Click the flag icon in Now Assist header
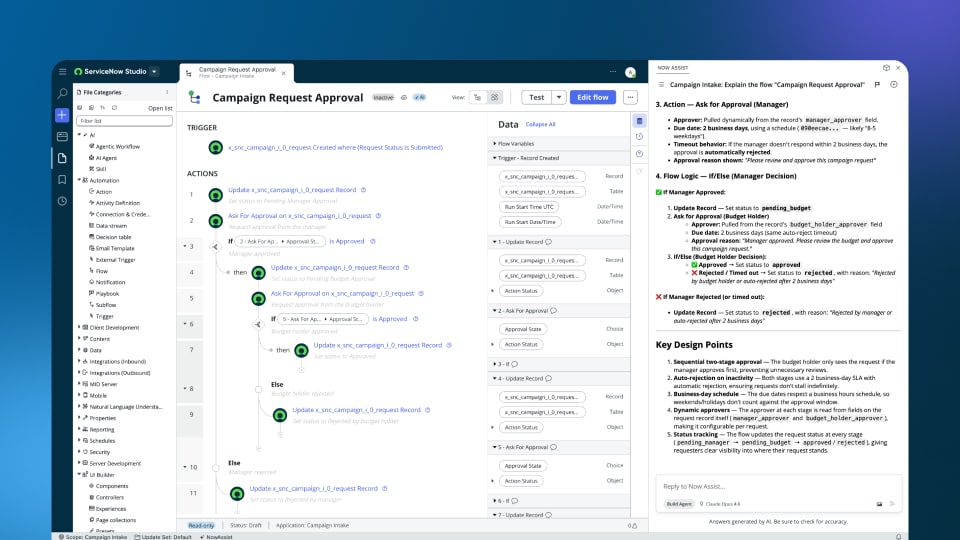960x540 pixels. click(877, 85)
